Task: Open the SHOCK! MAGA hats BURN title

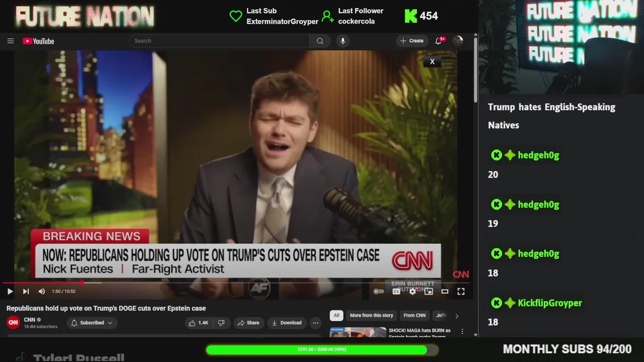Action: point(420,333)
